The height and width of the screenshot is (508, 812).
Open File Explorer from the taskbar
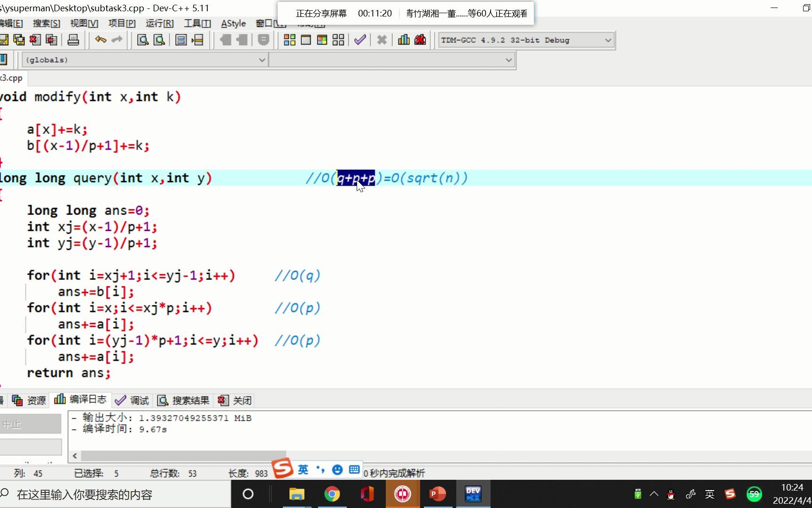pyautogui.click(x=297, y=494)
